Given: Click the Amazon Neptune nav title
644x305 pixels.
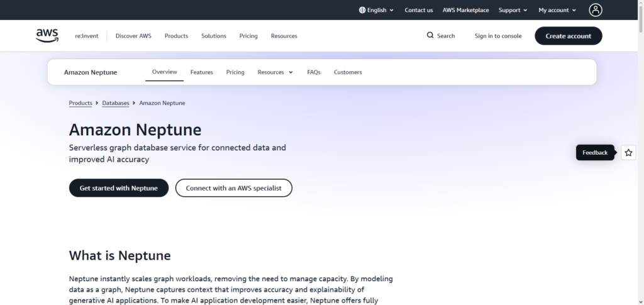Looking at the screenshot, I should tap(91, 72).
